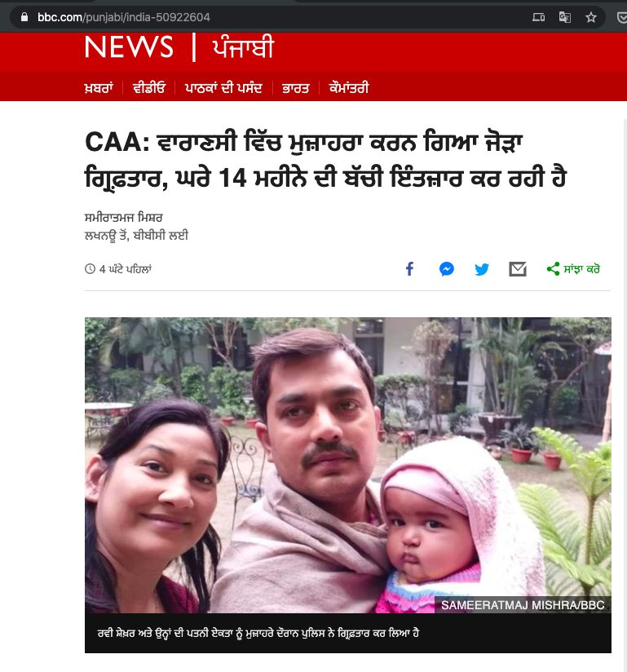Click the green ਸਾਂਝਾ ਕਰੋ share button

tap(573, 269)
